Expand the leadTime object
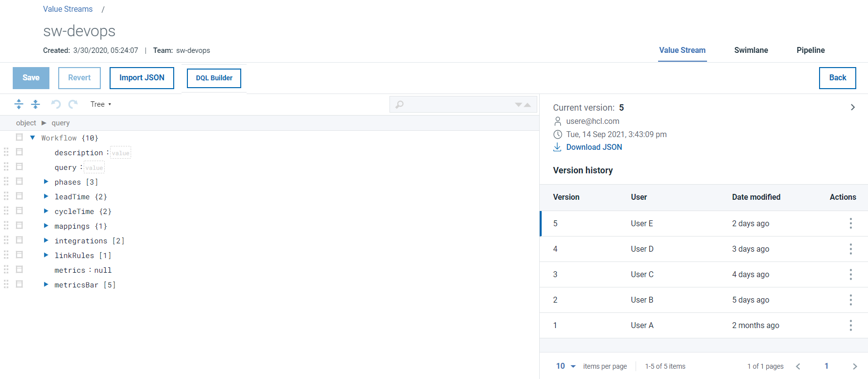Viewport: 868px width, 379px height. tap(46, 196)
